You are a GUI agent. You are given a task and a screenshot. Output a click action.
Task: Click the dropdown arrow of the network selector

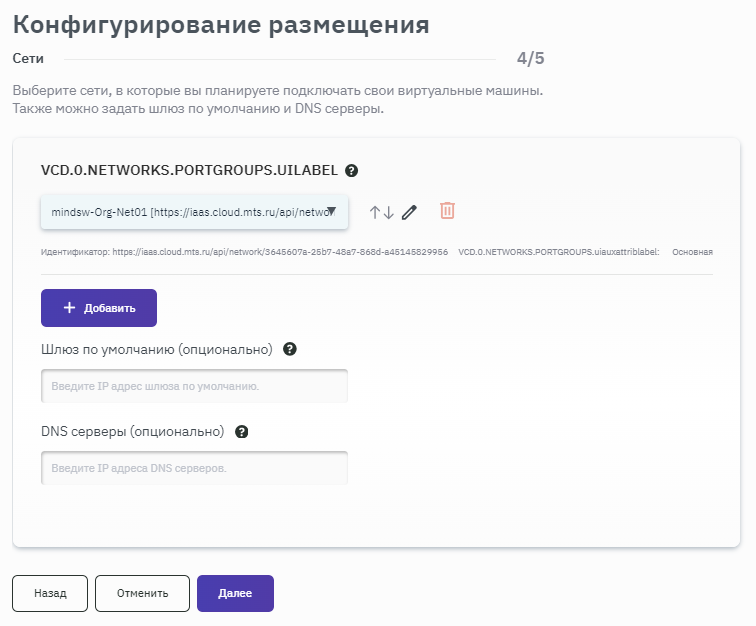tap(332, 211)
